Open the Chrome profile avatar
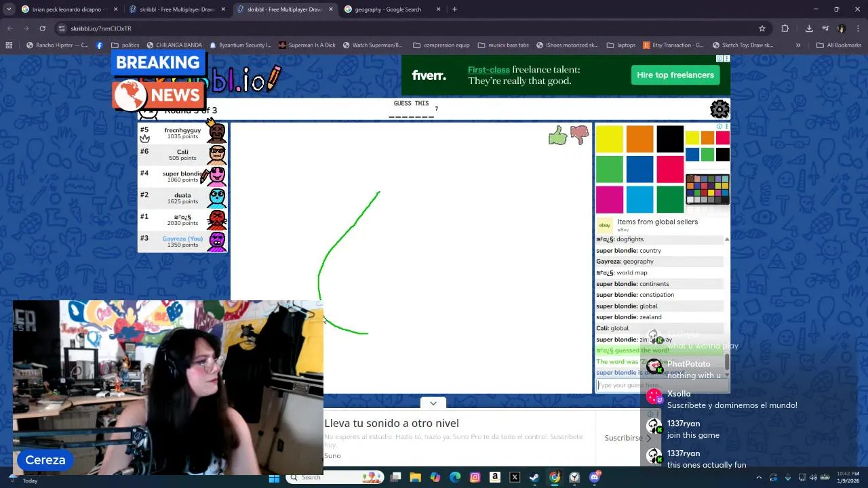This screenshot has width=868, height=488. click(842, 28)
